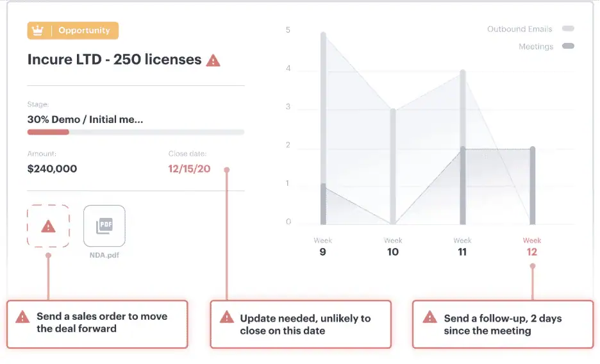Open the NDA.pdf file icon
The height and width of the screenshot is (364, 600).
104,226
